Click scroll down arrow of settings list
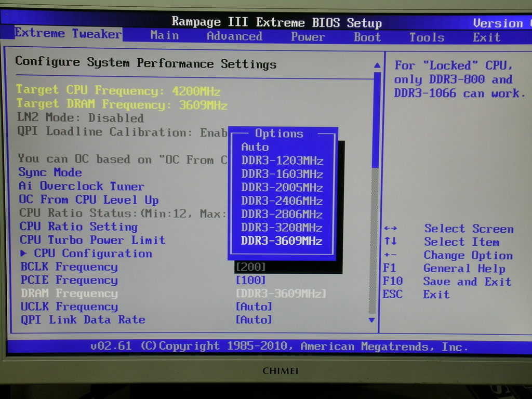Screen dimensions: 532x399 [x=372, y=320]
